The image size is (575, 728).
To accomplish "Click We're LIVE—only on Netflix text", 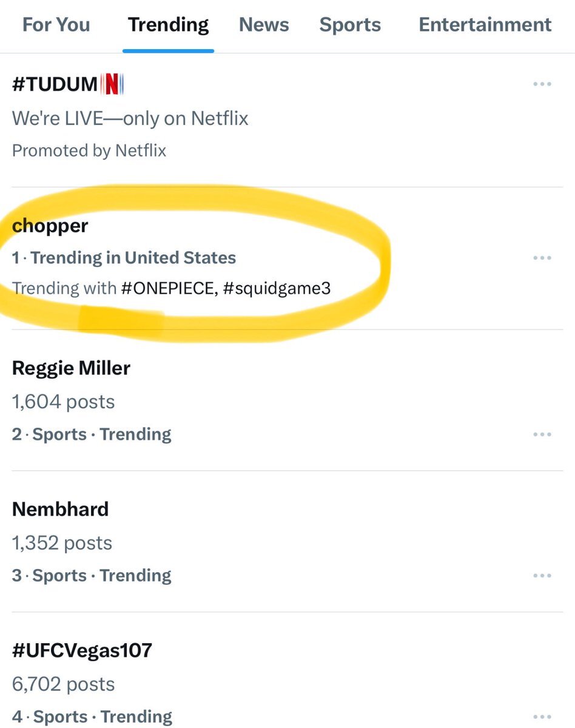I will point(130,118).
